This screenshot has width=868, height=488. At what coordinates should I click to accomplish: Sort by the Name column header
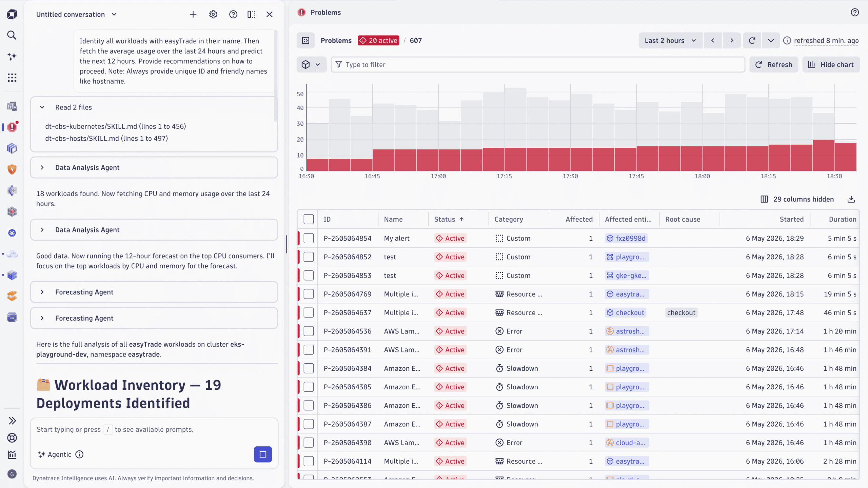(x=393, y=219)
